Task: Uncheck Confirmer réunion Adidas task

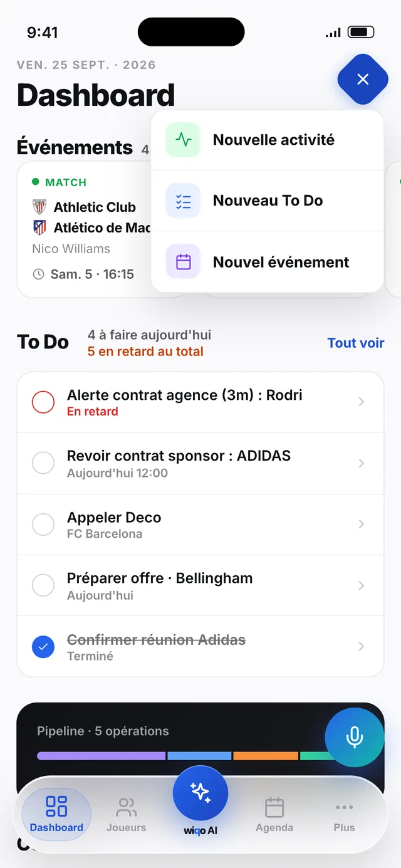Action: tap(43, 647)
